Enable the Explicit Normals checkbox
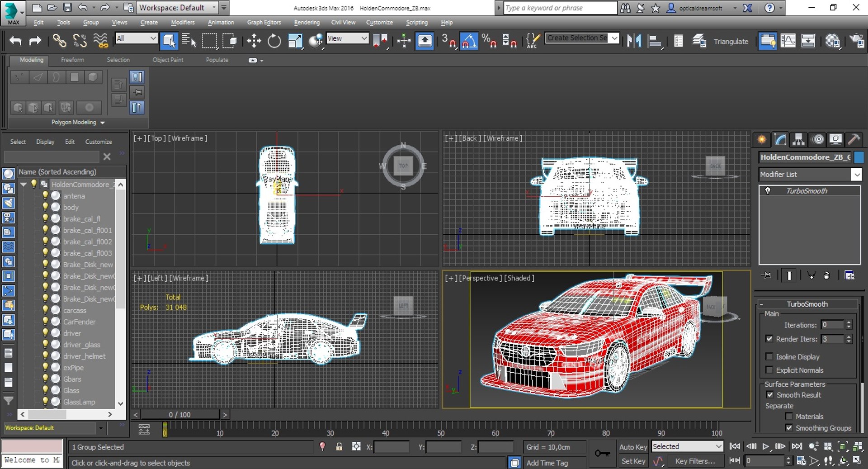Image resolution: width=868 pixels, height=469 pixels. pyautogui.click(x=769, y=370)
